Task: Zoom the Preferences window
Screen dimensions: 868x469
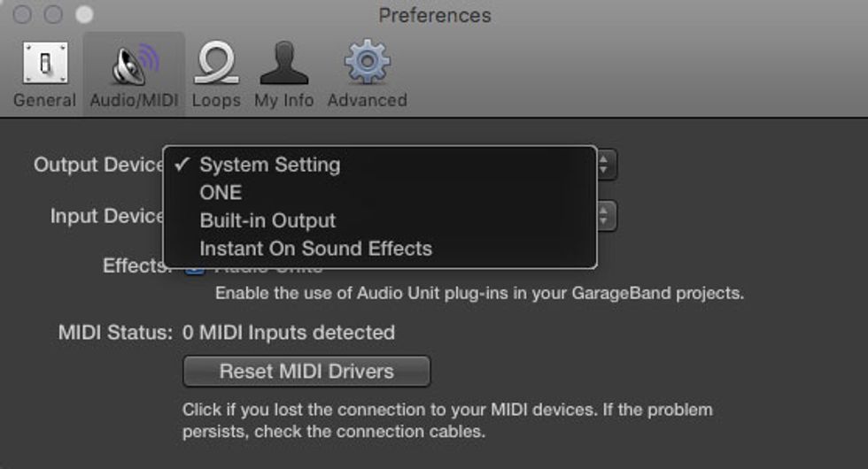Action: tap(84, 14)
